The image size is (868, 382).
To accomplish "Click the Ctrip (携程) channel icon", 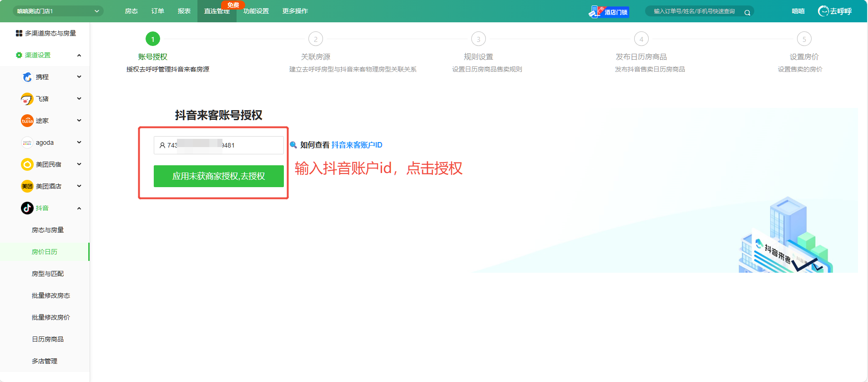I will click(27, 77).
